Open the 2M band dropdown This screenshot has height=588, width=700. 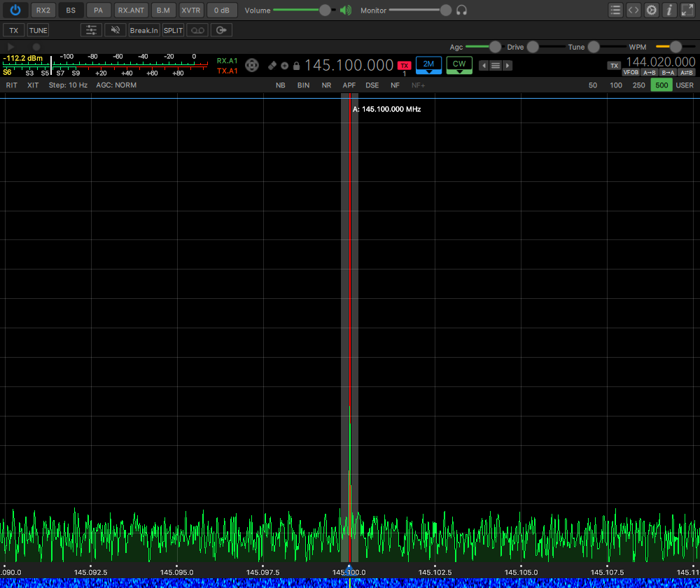coord(428,65)
